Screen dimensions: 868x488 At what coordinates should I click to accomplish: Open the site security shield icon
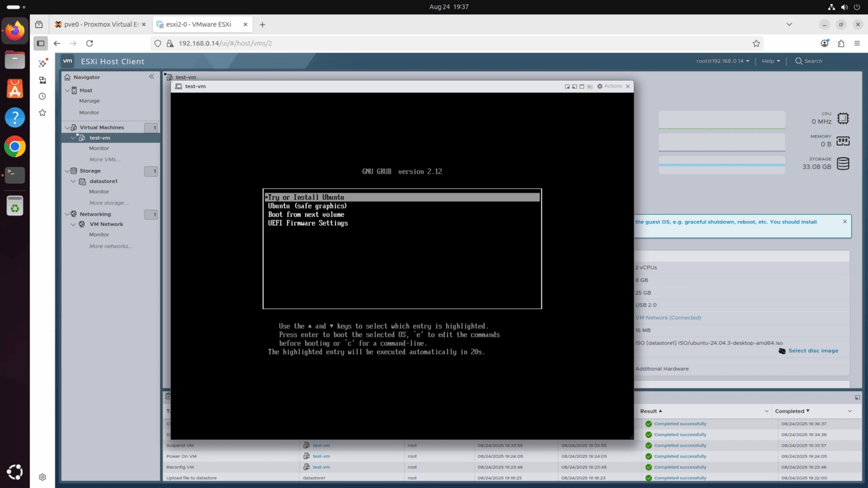pyautogui.click(x=158, y=43)
